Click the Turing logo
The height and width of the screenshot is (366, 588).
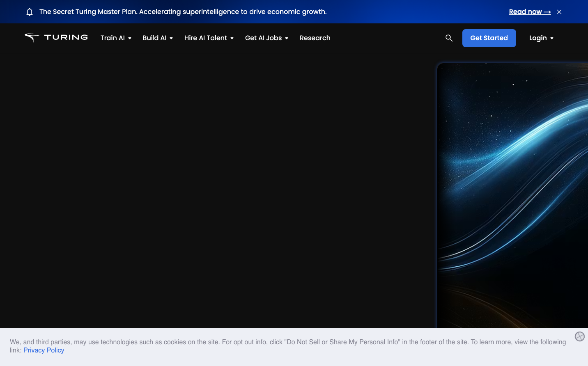click(56, 38)
